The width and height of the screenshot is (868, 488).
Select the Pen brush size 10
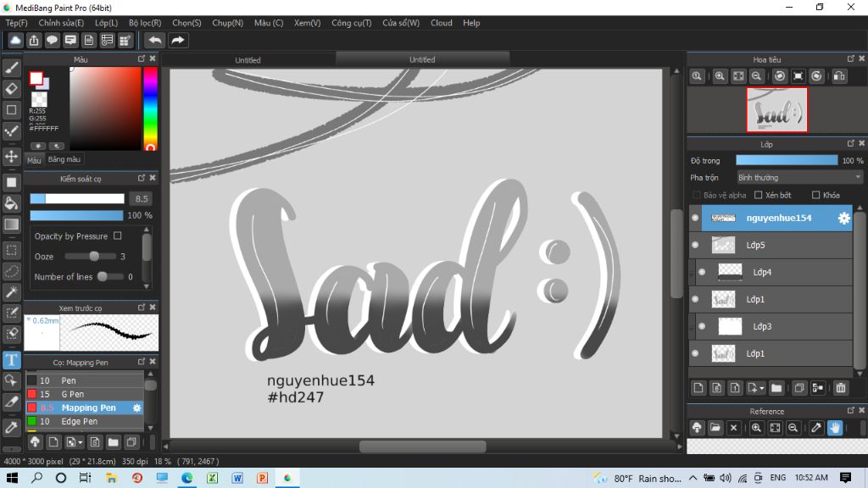click(85, 380)
